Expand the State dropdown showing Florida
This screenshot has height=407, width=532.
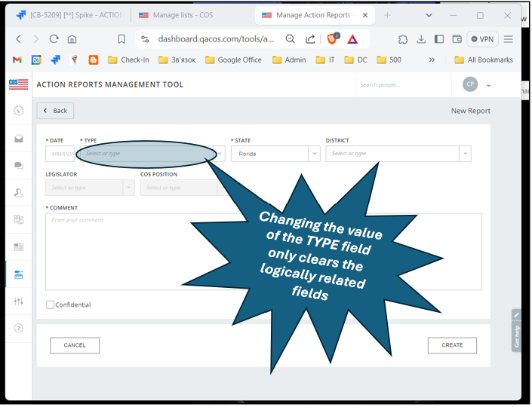pos(314,154)
